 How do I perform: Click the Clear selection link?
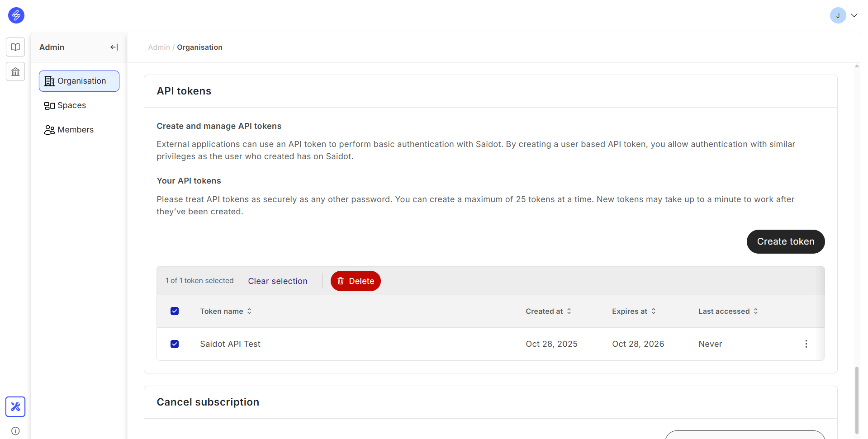[x=278, y=281]
